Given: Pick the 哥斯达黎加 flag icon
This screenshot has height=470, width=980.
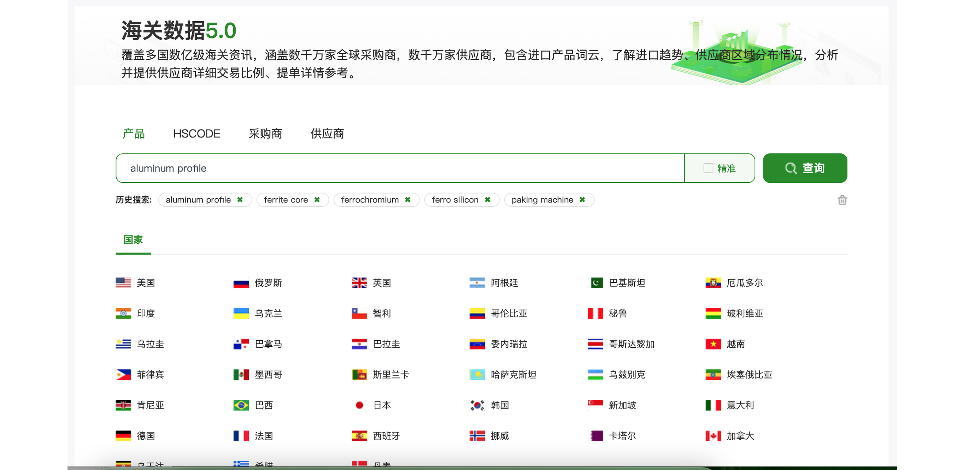Looking at the screenshot, I should click(x=595, y=344).
